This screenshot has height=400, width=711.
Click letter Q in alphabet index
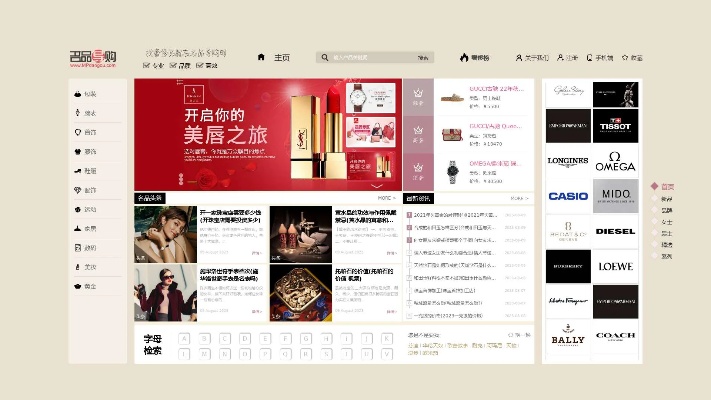tap(286, 354)
